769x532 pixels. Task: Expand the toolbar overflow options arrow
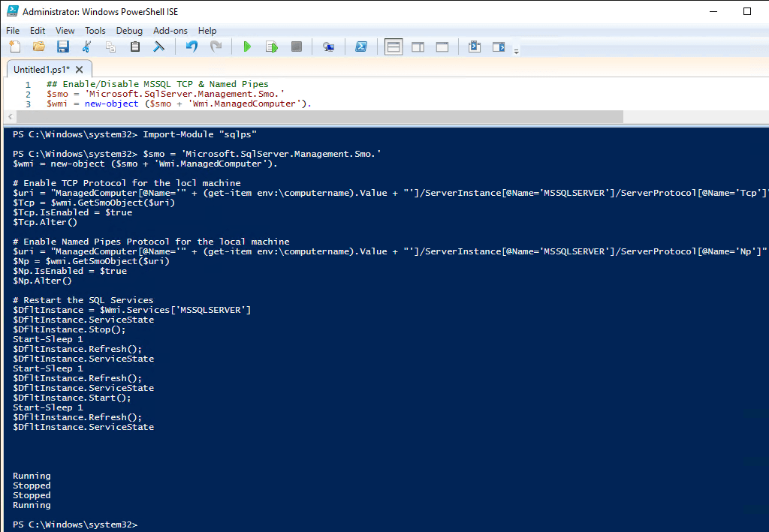517,51
